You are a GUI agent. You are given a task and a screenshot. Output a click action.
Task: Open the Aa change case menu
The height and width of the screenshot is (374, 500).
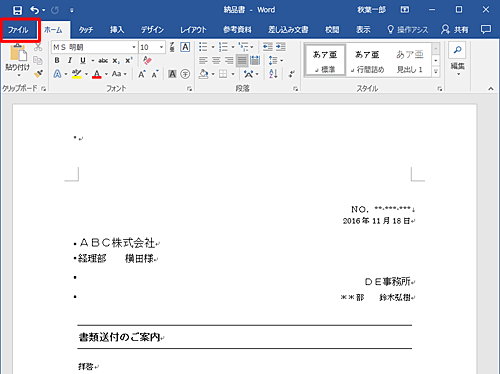[x=119, y=74]
